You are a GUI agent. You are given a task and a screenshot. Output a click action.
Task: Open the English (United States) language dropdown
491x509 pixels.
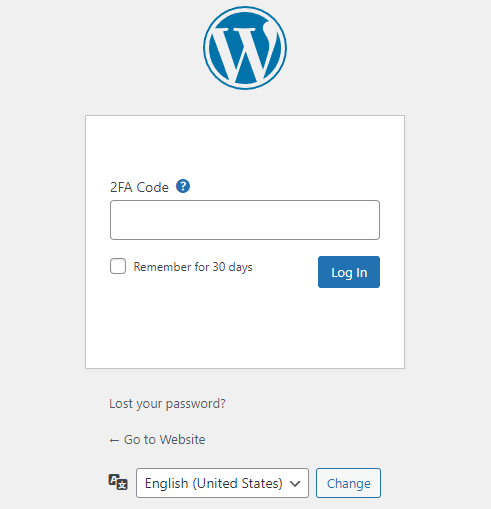222,483
